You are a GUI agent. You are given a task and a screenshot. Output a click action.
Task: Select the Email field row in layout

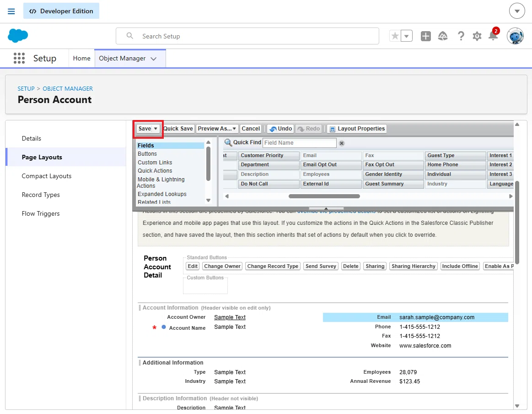pos(415,317)
